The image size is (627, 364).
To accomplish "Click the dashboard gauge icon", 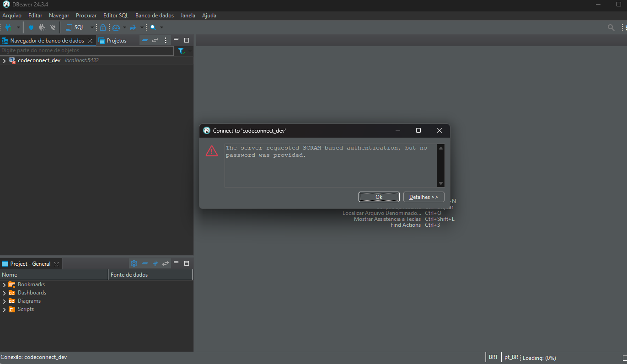I will (116, 27).
